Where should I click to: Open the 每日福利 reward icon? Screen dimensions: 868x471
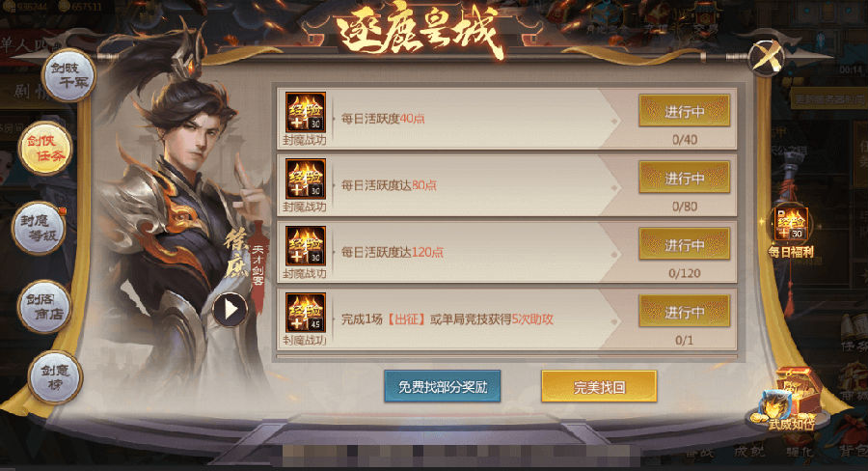point(791,233)
